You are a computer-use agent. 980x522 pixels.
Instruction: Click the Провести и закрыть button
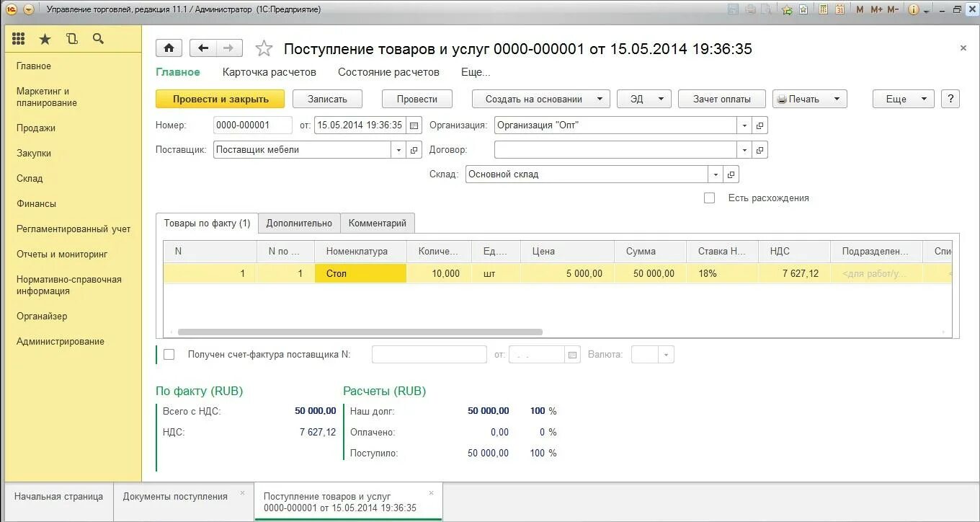click(220, 99)
